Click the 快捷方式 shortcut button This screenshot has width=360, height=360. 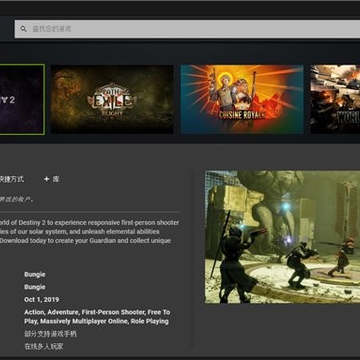pyautogui.click(x=12, y=179)
